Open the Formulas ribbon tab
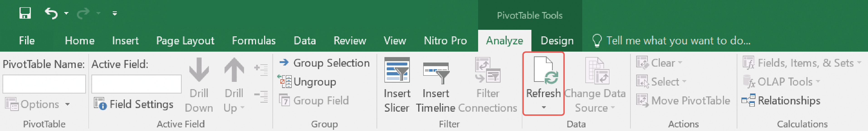 (x=254, y=40)
